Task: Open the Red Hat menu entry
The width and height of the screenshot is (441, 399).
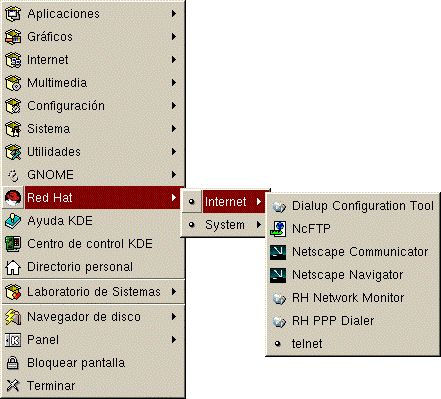Action: click(x=93, y=198)
